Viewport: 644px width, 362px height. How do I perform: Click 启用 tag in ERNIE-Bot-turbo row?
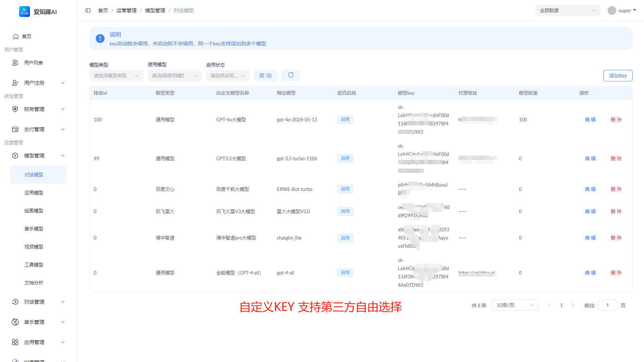[345, 189]
